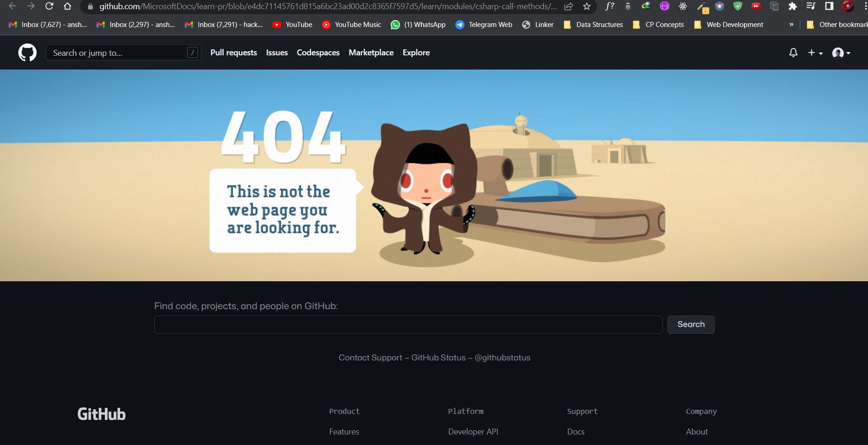868x445 pixels.
Task: Open the Developer API footer link
Action: 473,432
